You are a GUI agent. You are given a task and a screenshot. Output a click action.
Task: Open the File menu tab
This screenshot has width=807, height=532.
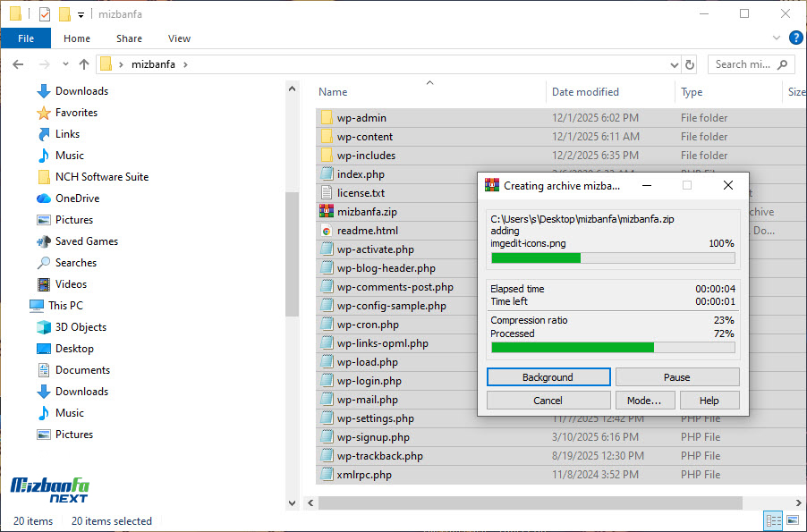click(26, 38)
